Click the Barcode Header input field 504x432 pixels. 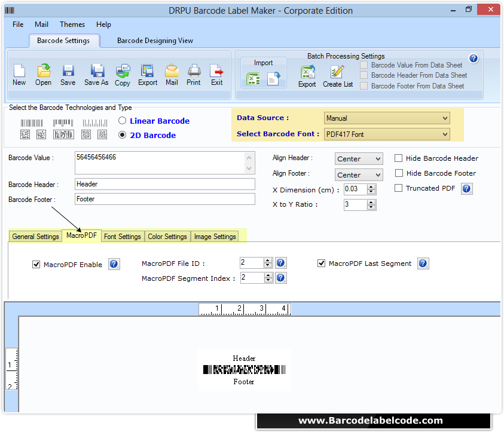[165, 184]
